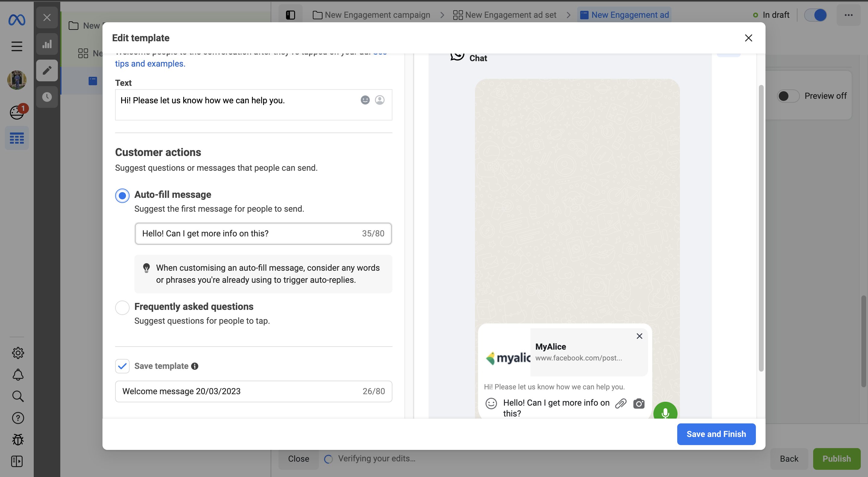Click the personalization person icon in Text field
Image resolution: width=868 pixels, height=477 pixels.
click(379, 100)
